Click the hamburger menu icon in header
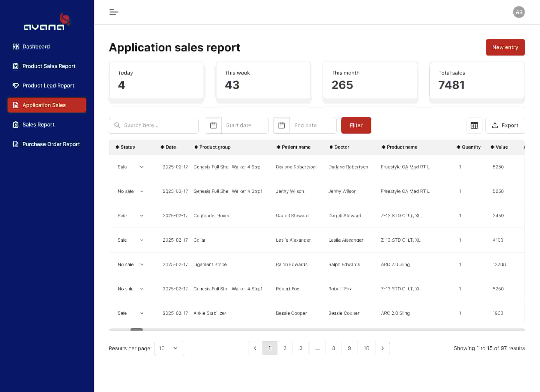Viewport: 540px width, 392px height. coord(114,12)
